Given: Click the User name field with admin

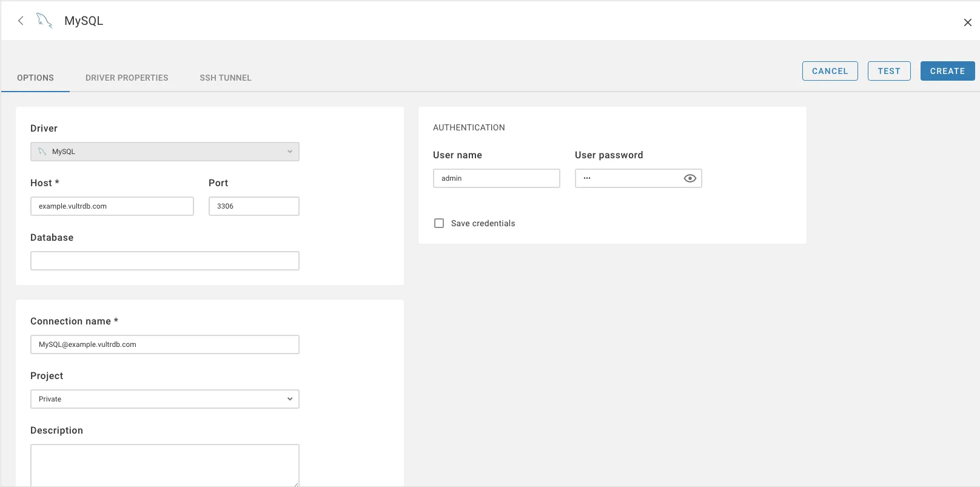Looking at the screenshot, I should (x=497, y=178).
